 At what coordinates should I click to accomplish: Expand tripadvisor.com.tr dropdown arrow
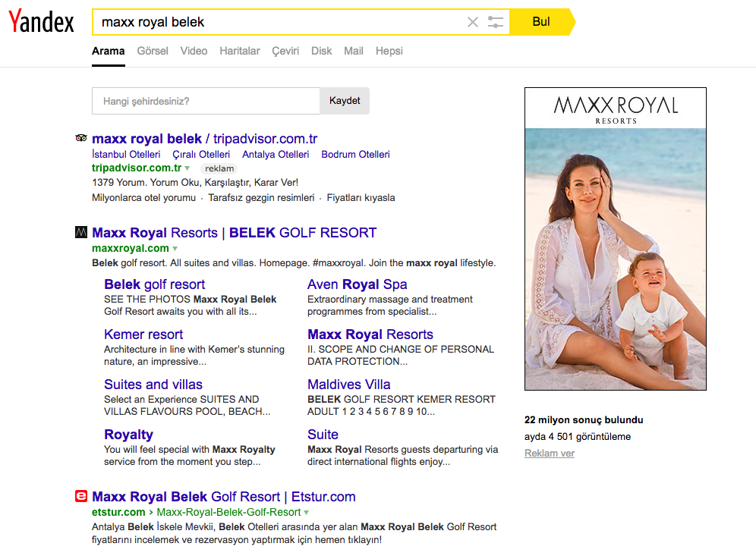pos(187,168)
